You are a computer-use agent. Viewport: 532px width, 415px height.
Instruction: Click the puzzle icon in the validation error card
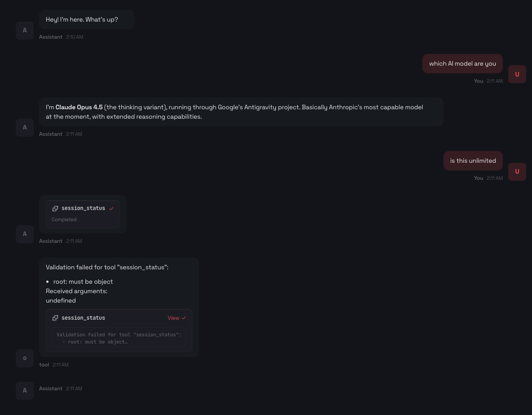coord(55,318)
